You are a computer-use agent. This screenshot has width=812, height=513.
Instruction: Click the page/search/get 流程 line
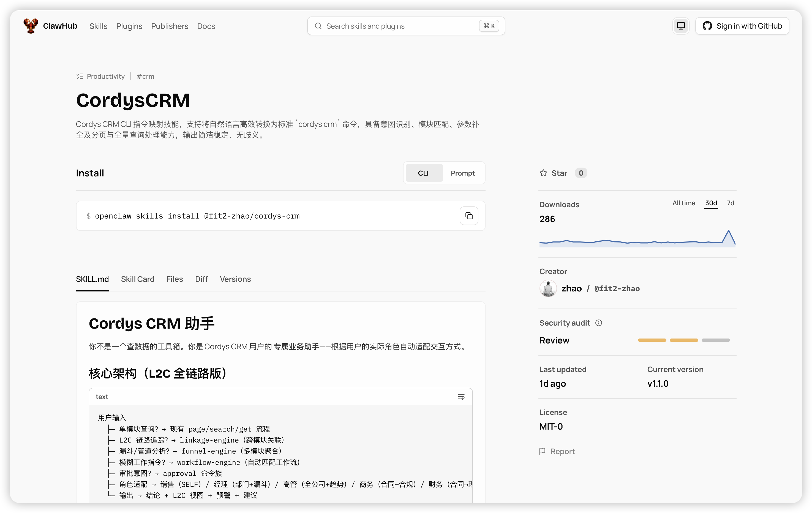[194, 429]
